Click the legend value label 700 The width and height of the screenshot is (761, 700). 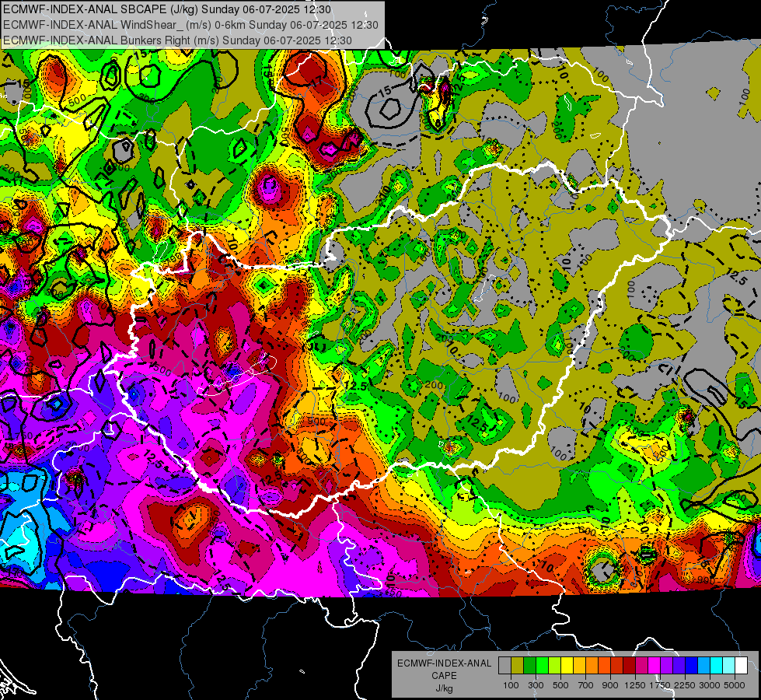point(586,685)
